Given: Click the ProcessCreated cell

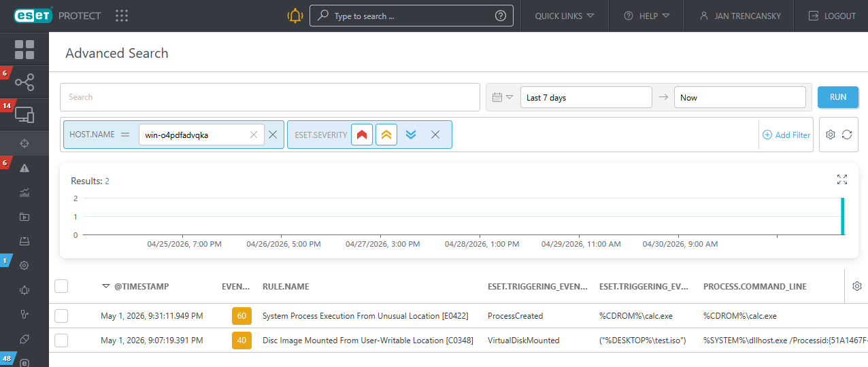Looking at the screenshot, I should coord(515,315).
